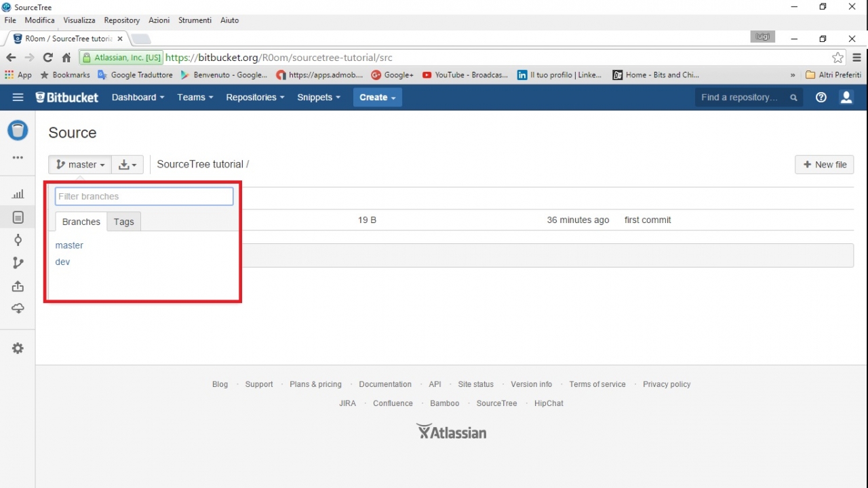
Task: Open the Privacy policy footer link
Action: 667,384
